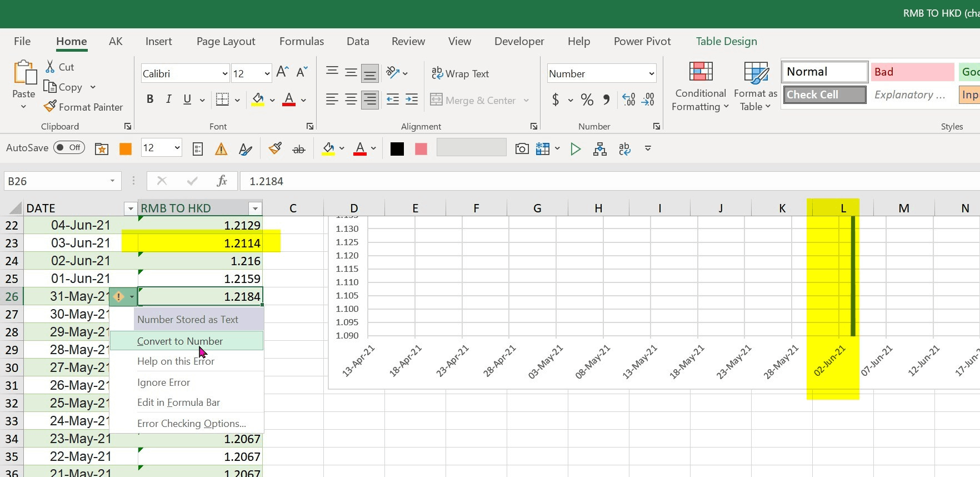The width and height of the screenshot is (980, 477).
Task: Switch to the Insert tab
Action: point(158,41)
